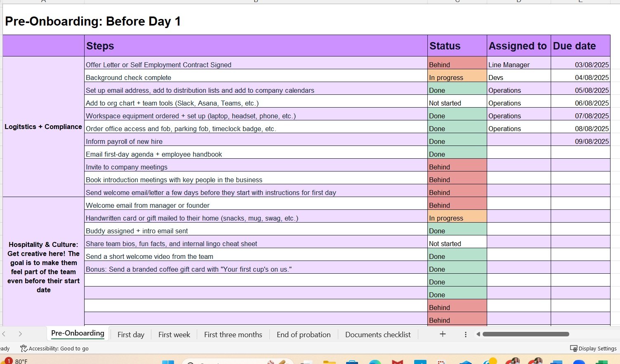The height and width of the screenshot is (364, 620).
Task: Click the horizontal scrollbar left arrow
Action: point(478,334)
